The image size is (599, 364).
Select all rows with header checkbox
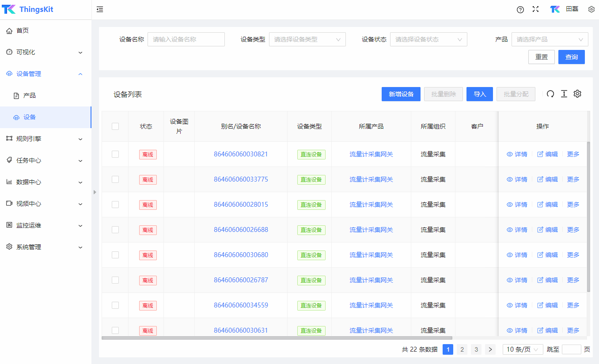pos(115,126)
